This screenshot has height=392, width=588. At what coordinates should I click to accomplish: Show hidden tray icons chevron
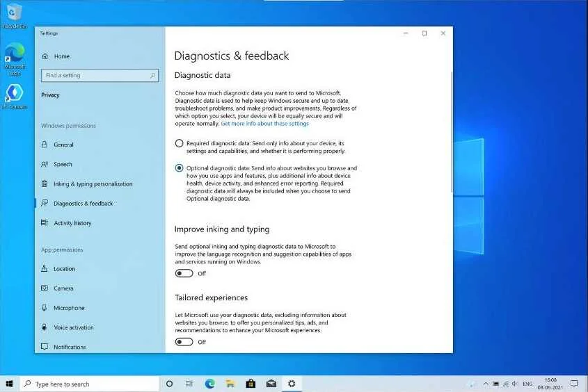pyautogui.click(x=486, y=384)
